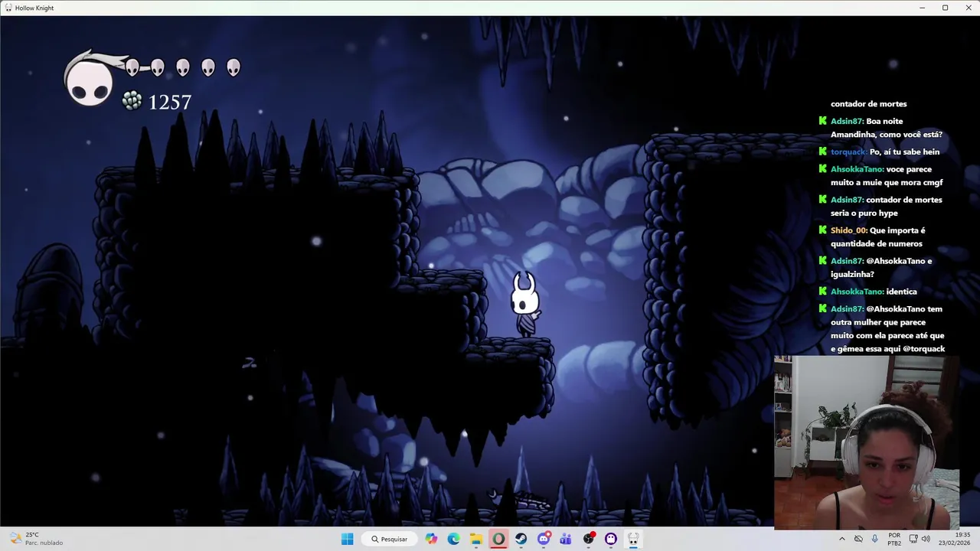The height and width of the screenshot is (551, 980).
Task: Close the Hollow Knight window
Action: tap(968, 8)
